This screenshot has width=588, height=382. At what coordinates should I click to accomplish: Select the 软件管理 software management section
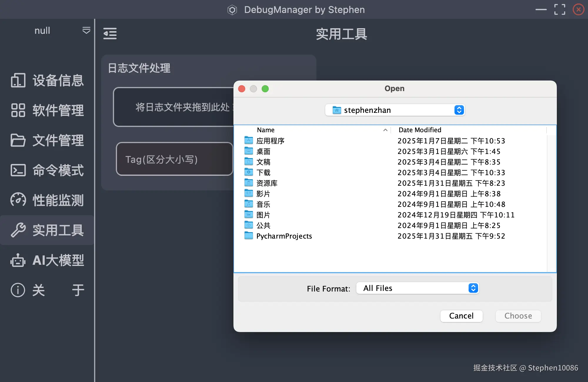47,111
